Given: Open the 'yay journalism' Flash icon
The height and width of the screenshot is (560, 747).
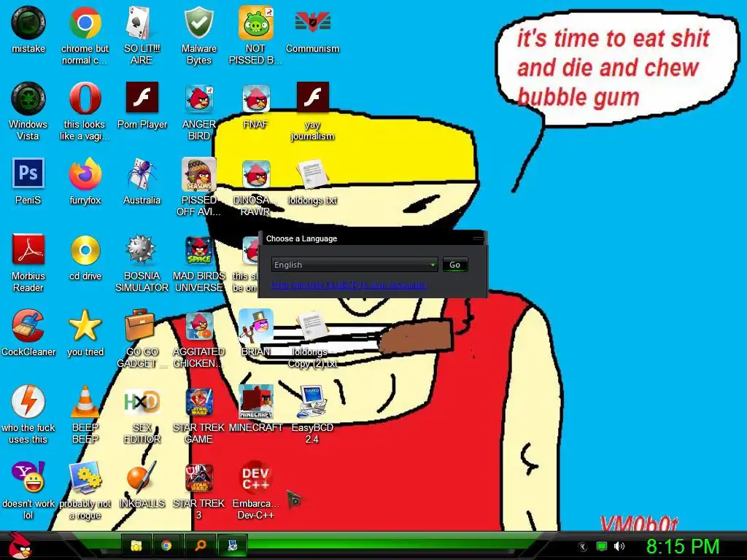Looking at the screenshot, I should (x=312, y=98).
